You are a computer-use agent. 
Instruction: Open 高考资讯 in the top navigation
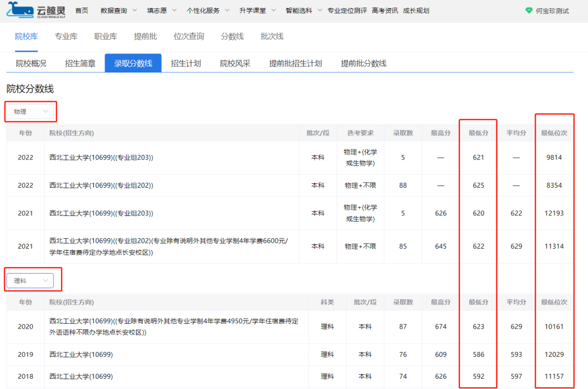pos(385,10)
